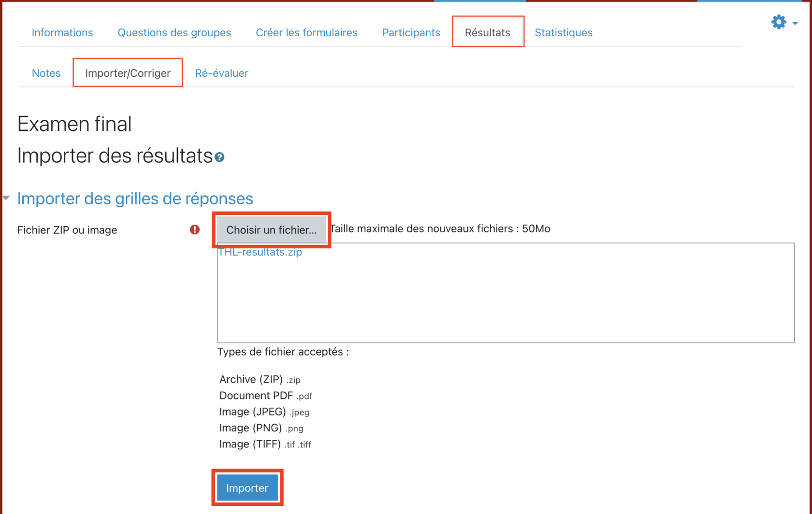Go to the Créer les formulaires tab
The width and height of the screenshot is (812, 514).
click(306, 32)
